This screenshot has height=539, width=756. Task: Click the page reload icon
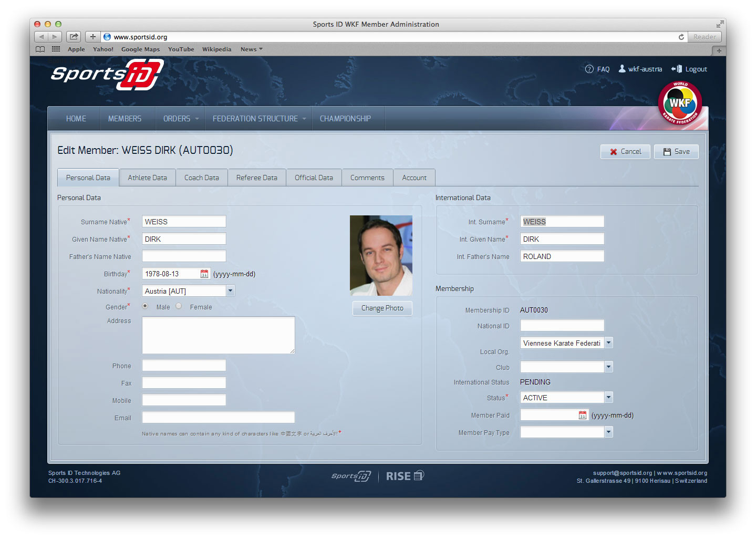pyautogui.click(x=681, y=37)
